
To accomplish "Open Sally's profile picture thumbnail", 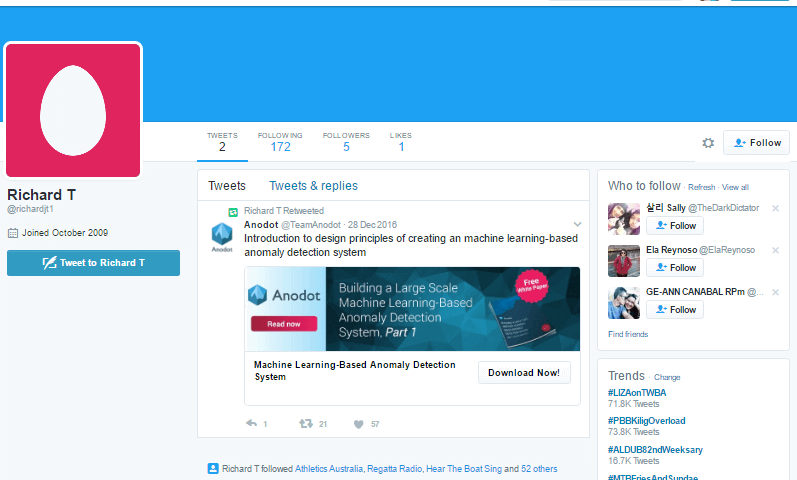I will [624, 219].
